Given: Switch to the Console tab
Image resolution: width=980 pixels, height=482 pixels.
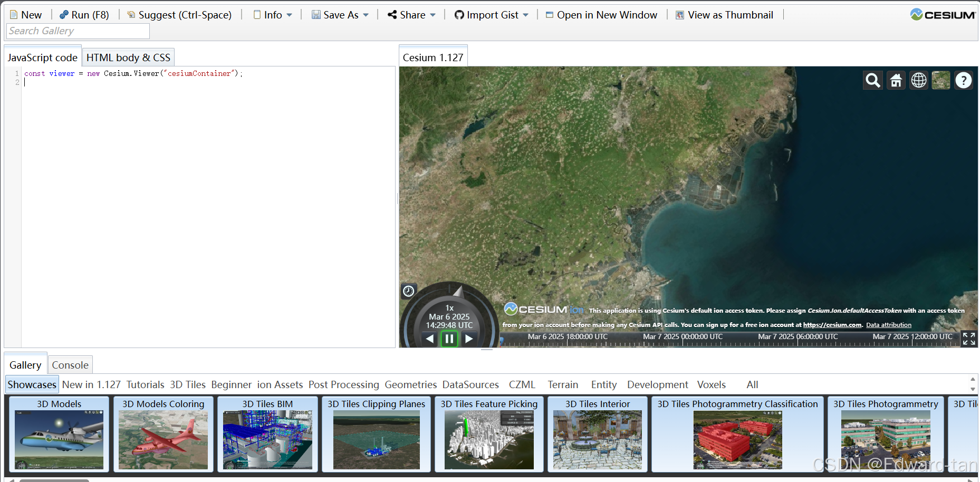Looking at the screenshot, I should coord(70,365).
